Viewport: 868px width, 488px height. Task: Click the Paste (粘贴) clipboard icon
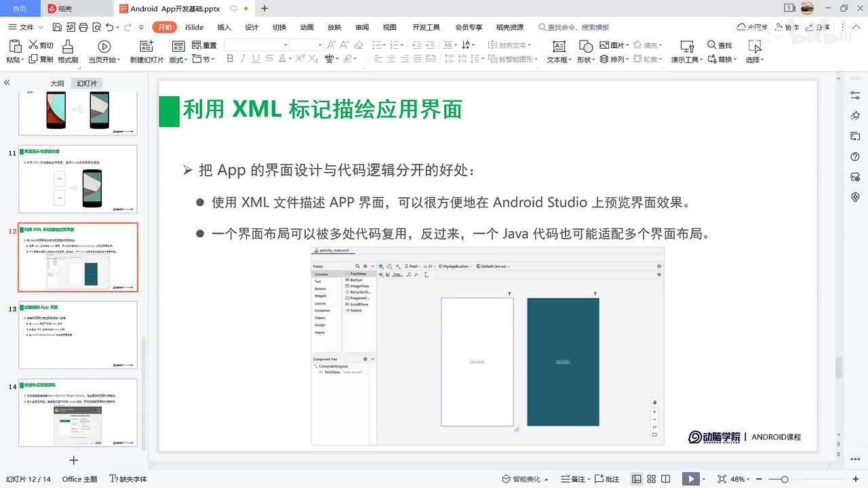15,47
